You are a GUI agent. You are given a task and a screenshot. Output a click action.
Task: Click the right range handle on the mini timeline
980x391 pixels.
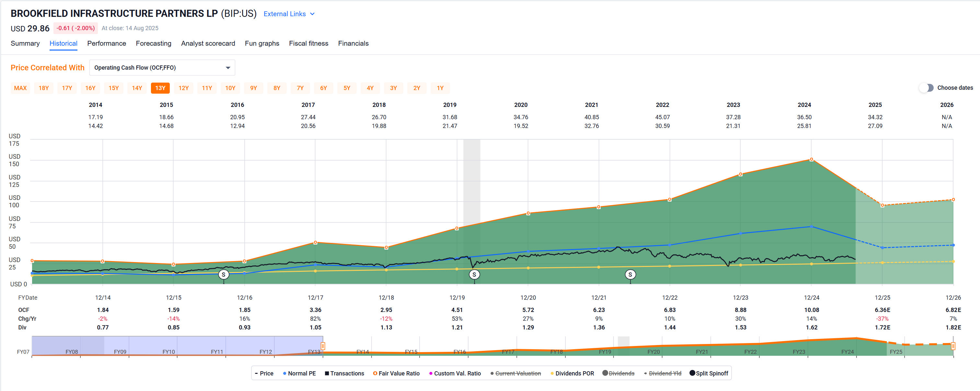[953, 346]
